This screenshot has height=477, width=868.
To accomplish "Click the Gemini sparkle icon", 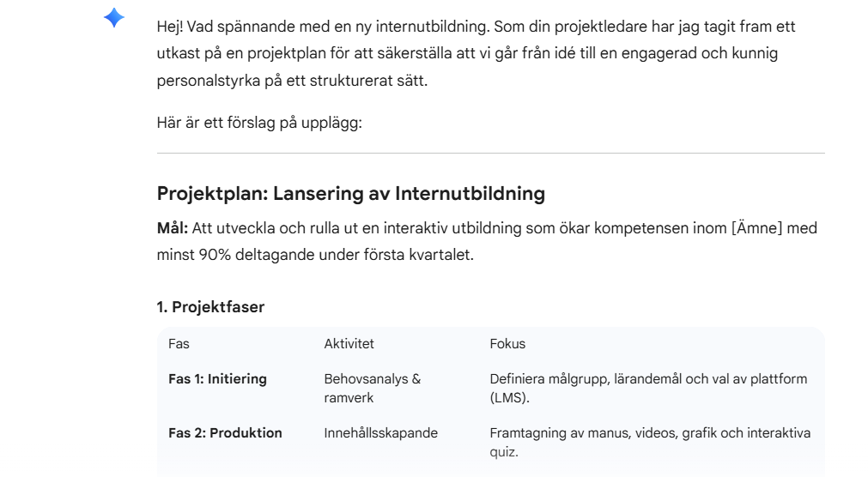I will coord(114,19).
